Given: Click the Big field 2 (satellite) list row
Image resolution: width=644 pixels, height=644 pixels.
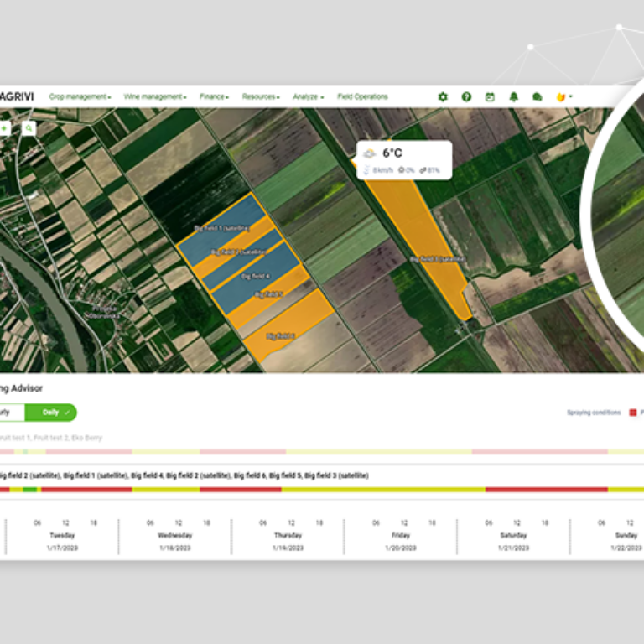Looking at the screenshot, I should [184, 475].
